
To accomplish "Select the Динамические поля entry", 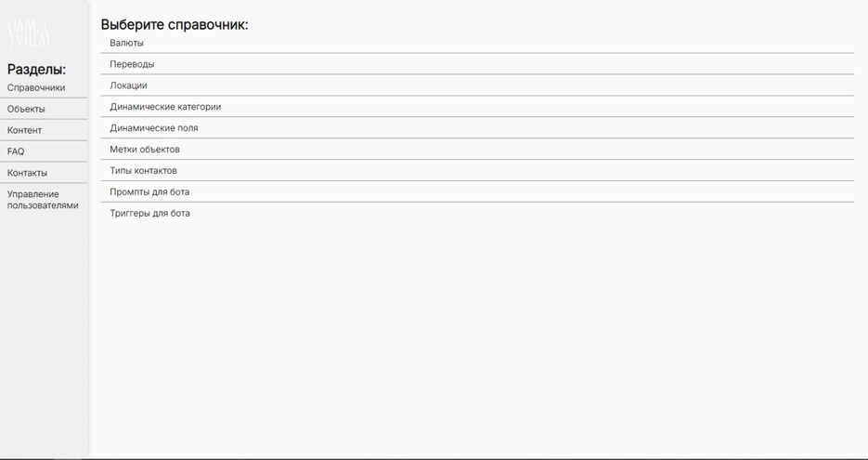I will click(x=154, y=128).
